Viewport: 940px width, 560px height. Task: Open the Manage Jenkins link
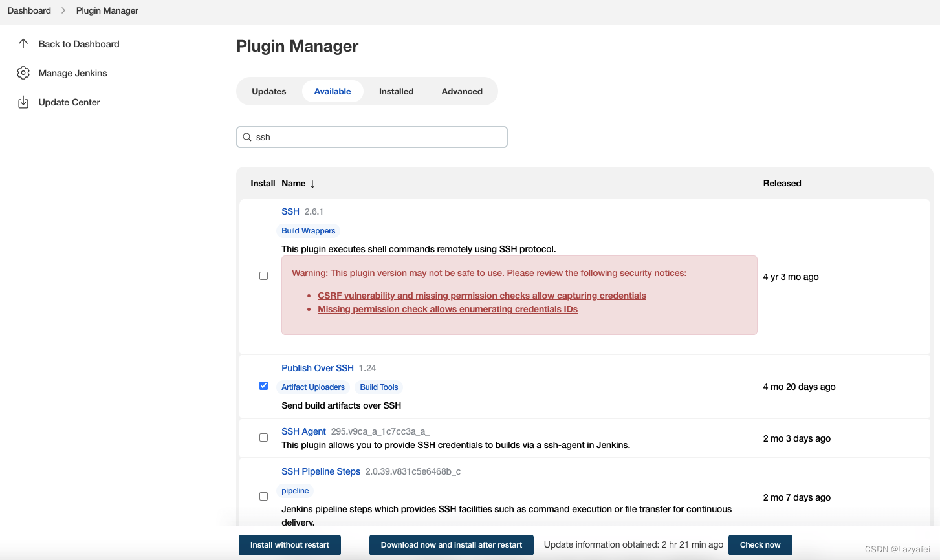tap(73, 73)
